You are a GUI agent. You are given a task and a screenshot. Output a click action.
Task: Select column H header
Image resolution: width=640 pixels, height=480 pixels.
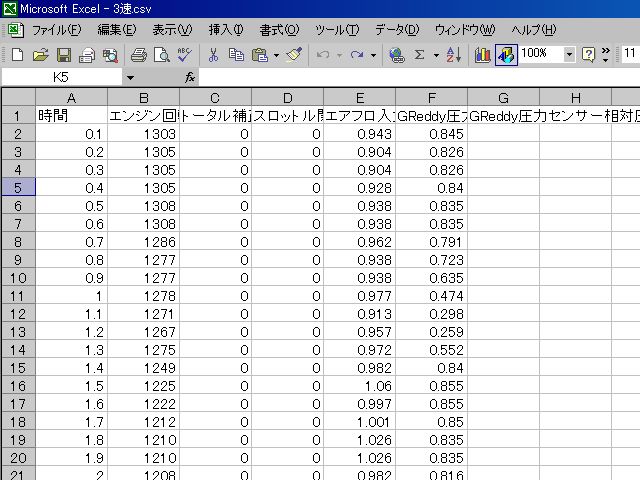[576, 98]
